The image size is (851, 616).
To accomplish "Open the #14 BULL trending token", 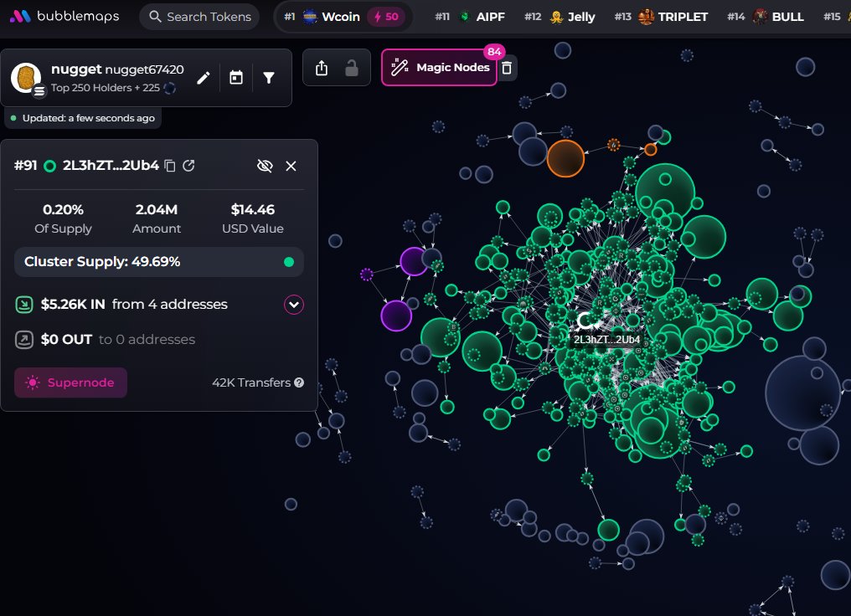I will pos(766,17).
